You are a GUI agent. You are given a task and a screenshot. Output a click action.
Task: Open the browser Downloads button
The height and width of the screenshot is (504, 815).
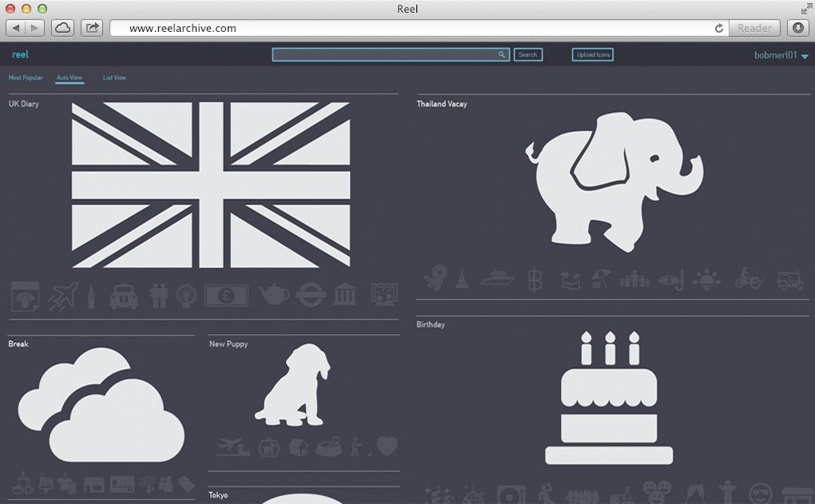798,28
